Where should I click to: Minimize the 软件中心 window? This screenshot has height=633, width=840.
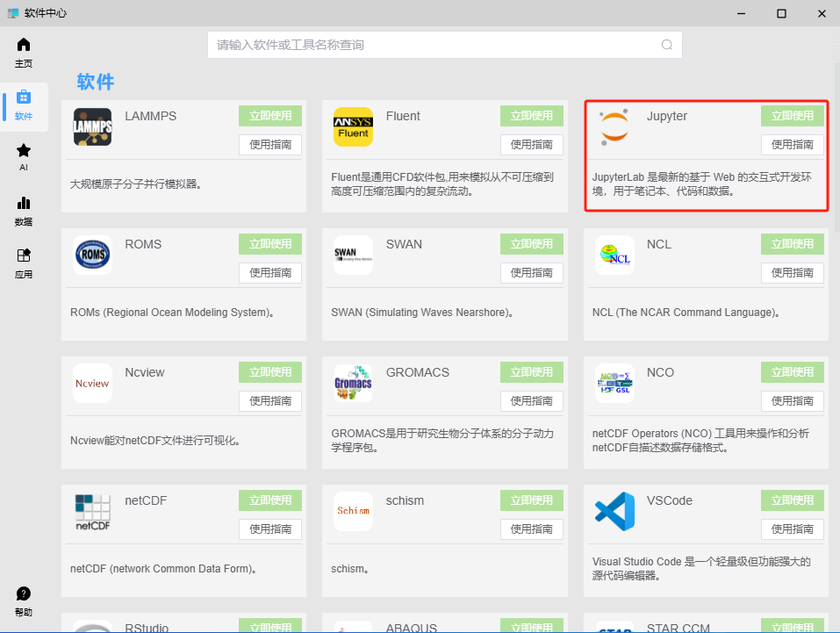741,13
